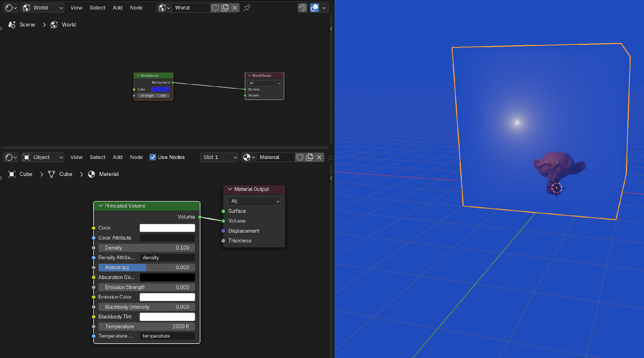
Task: Browse materials with sphere icon
Action: 249,157
